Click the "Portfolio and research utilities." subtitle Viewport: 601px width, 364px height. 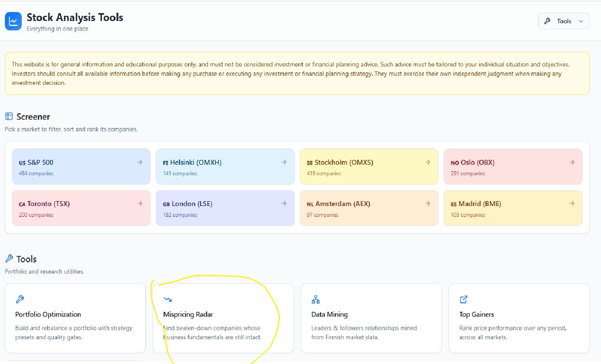[x=44, y=271]
